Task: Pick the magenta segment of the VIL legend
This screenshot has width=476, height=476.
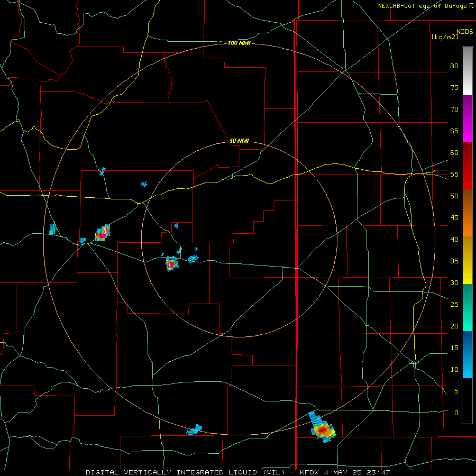Action: point(467,118)
